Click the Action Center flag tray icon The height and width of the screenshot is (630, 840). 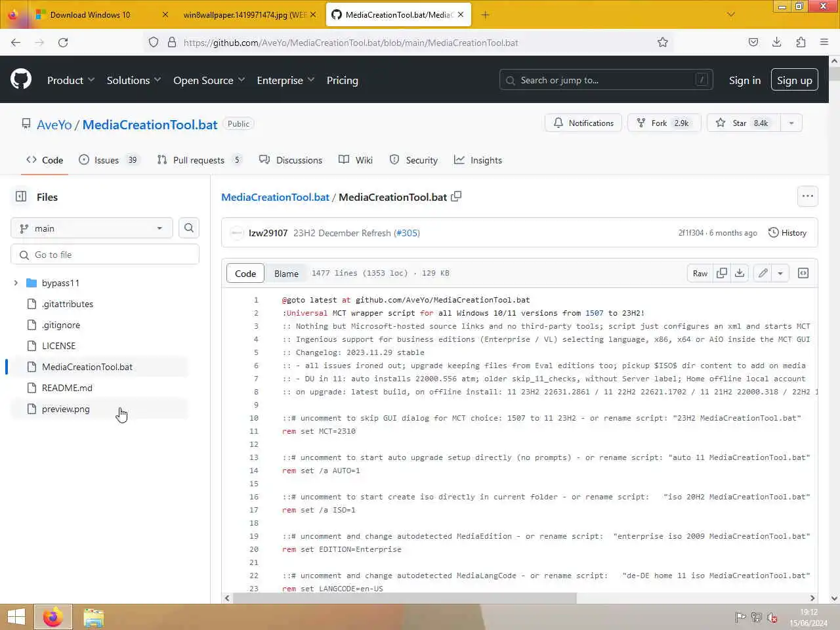coord(740,618)
